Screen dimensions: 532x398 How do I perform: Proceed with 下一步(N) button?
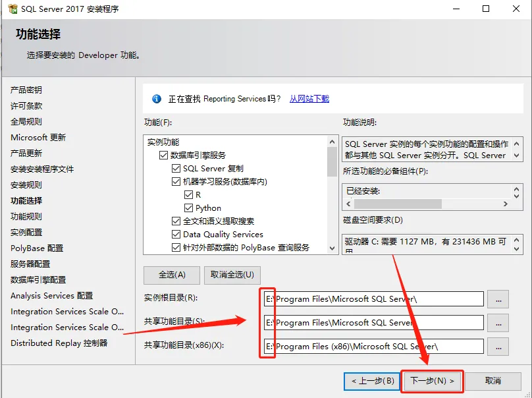pyautogui.click(x=432, y=381)
